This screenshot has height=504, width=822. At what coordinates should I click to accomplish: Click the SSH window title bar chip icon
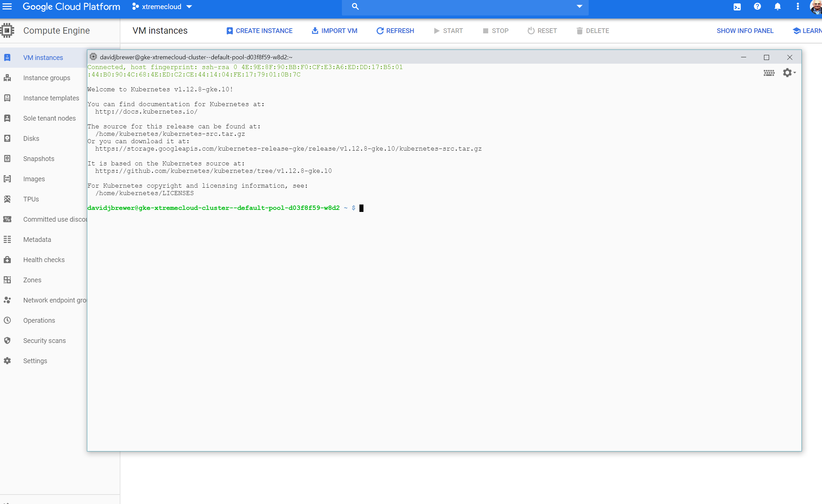93,57
